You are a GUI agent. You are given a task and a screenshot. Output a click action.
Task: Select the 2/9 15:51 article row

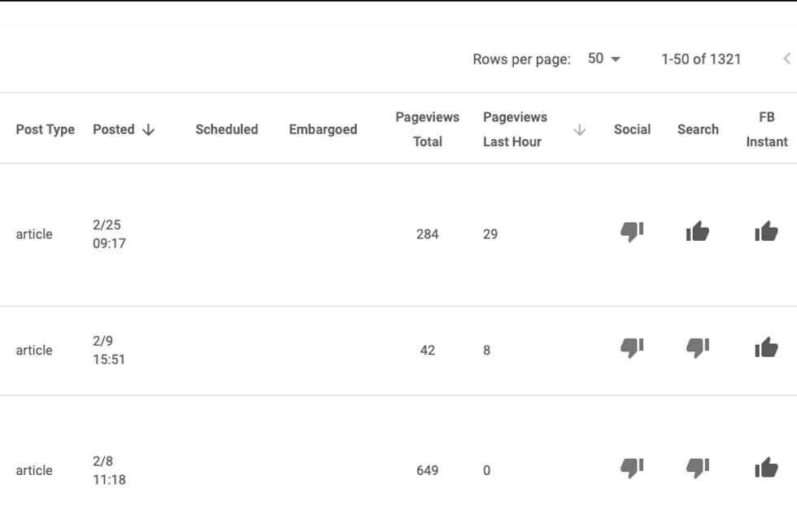point(244,351)
